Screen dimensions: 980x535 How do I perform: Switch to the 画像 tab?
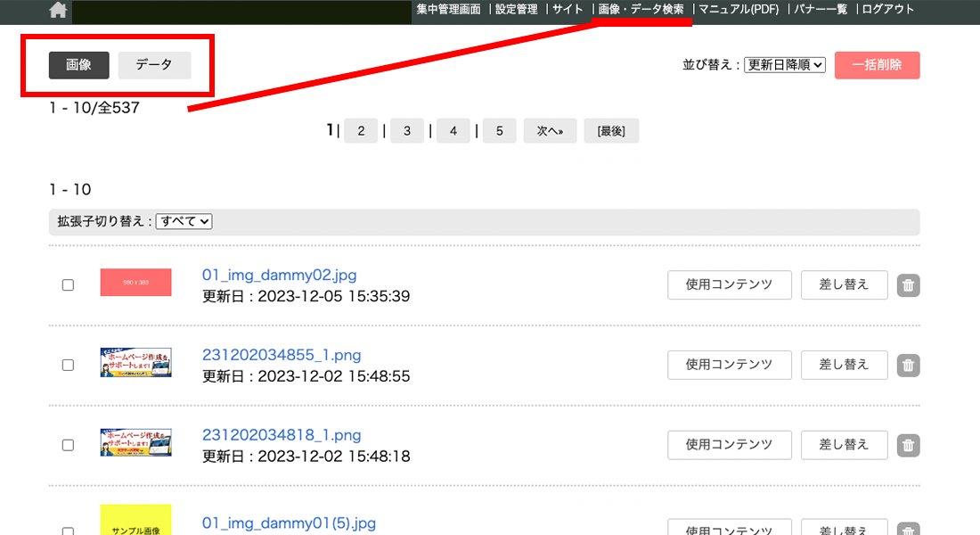coord(78,65)
